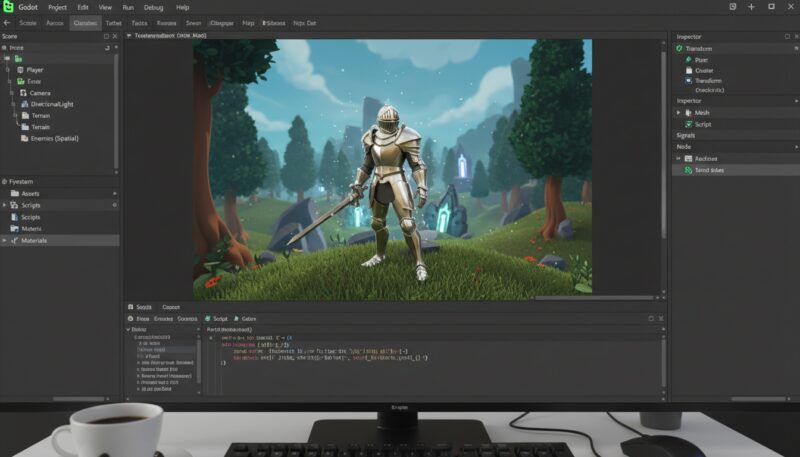Open the Edit menu

click(x=83, y=7)
